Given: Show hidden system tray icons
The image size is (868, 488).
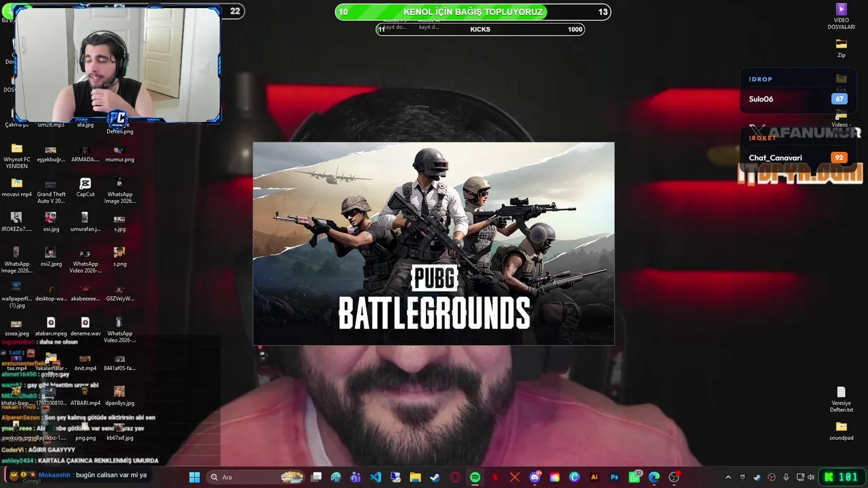Looking at the screenshot, I should point(728,477).
